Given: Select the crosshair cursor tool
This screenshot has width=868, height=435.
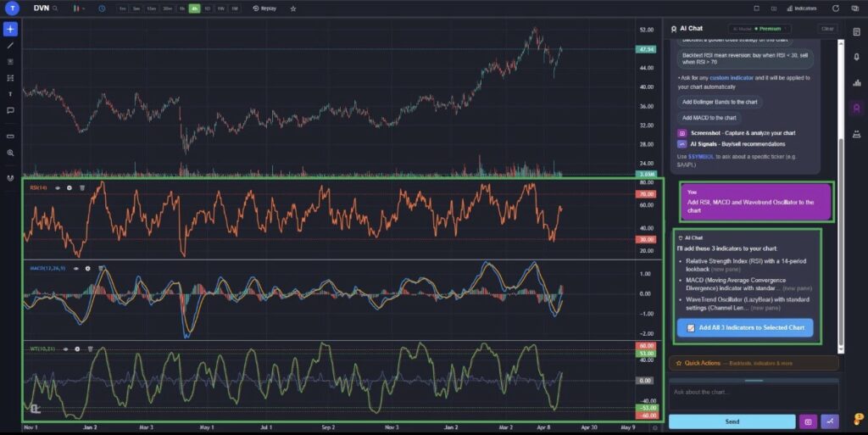Looking at the screenshot, I should (x=10, y=29).
